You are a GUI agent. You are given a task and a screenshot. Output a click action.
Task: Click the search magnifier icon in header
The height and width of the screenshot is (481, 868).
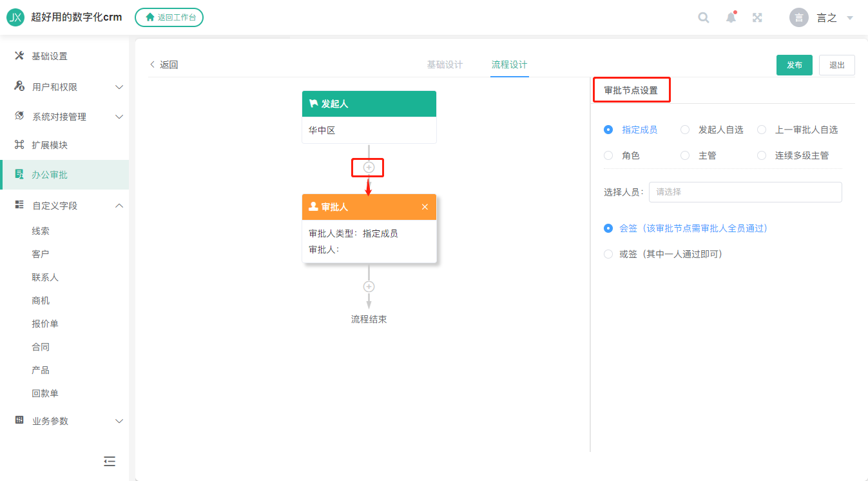coord(704,17)
